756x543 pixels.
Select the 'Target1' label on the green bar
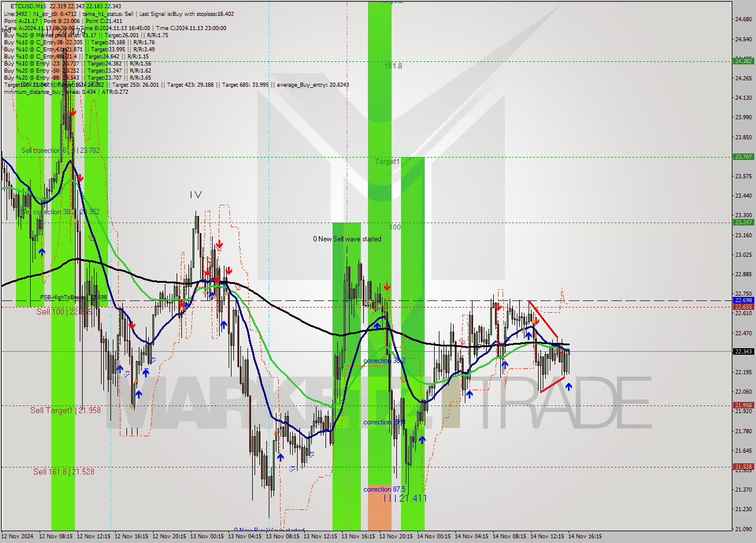coord(387,161)
